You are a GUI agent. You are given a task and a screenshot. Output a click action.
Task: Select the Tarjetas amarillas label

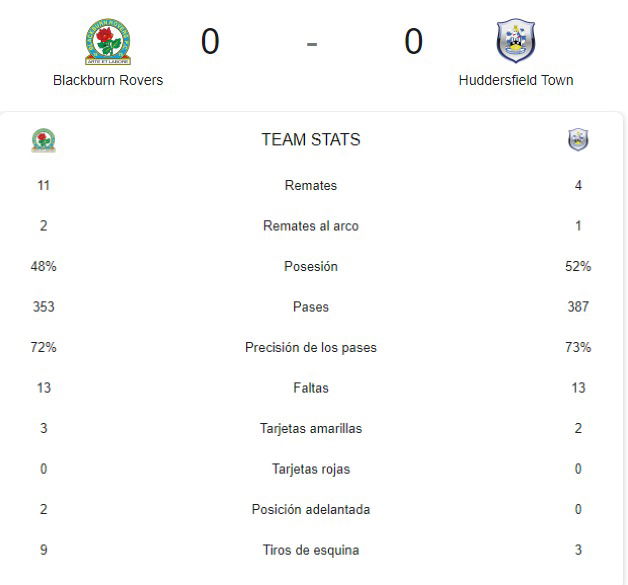click(x=311, y=428)
